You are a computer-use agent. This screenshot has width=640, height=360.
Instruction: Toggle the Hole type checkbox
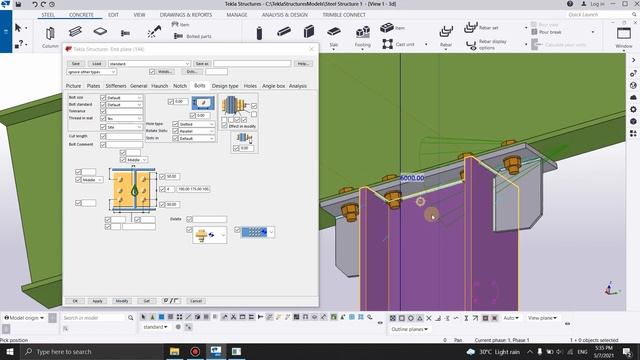[x=175, y=124]
